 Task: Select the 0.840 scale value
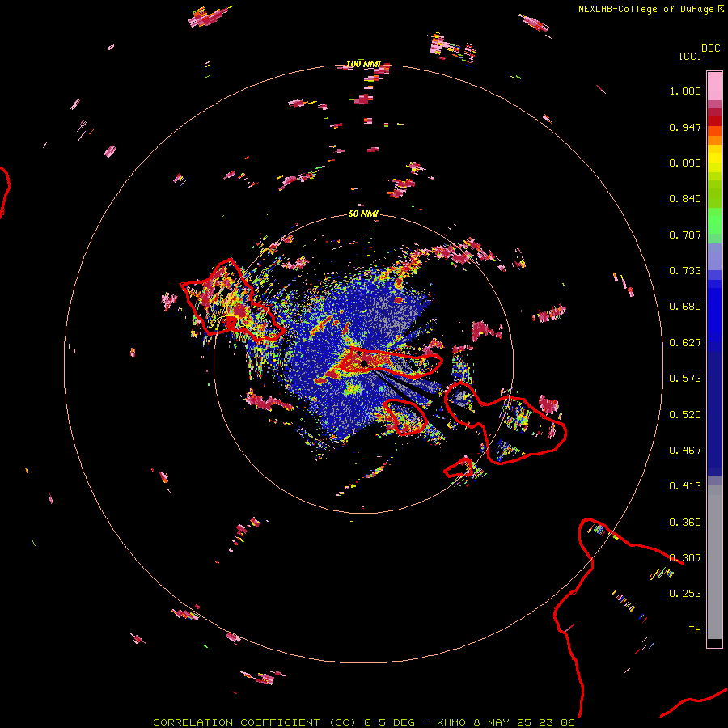[685, 199]
